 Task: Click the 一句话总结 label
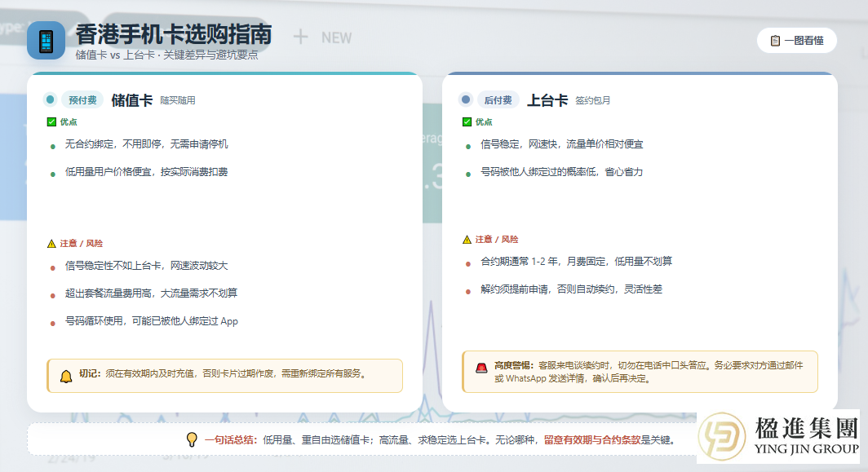click(x=231, y=440)
